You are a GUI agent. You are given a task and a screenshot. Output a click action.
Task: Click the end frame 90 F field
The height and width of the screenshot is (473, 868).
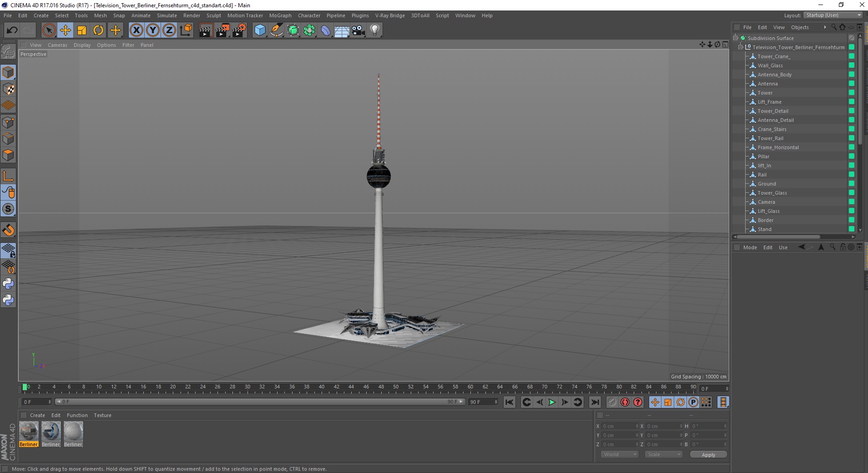[483, 402]
